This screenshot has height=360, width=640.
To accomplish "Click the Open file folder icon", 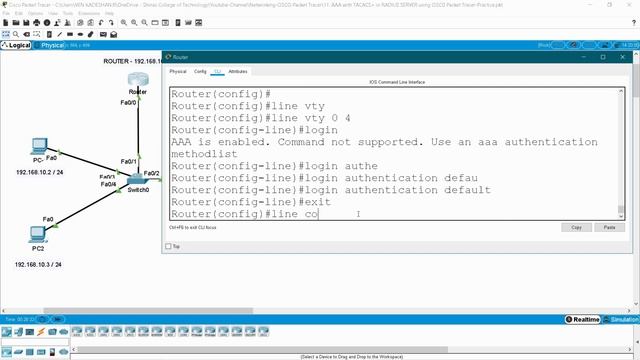I will click(x=16, y=23).
